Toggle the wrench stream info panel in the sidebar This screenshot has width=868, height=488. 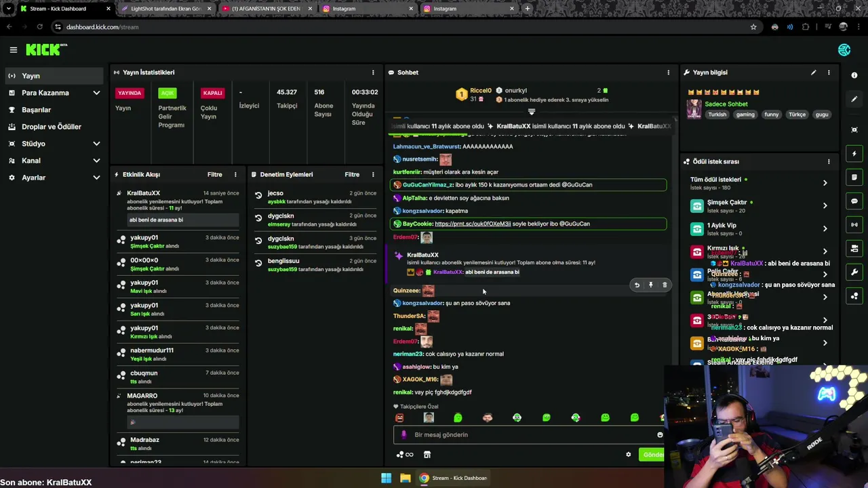point(854,272)
